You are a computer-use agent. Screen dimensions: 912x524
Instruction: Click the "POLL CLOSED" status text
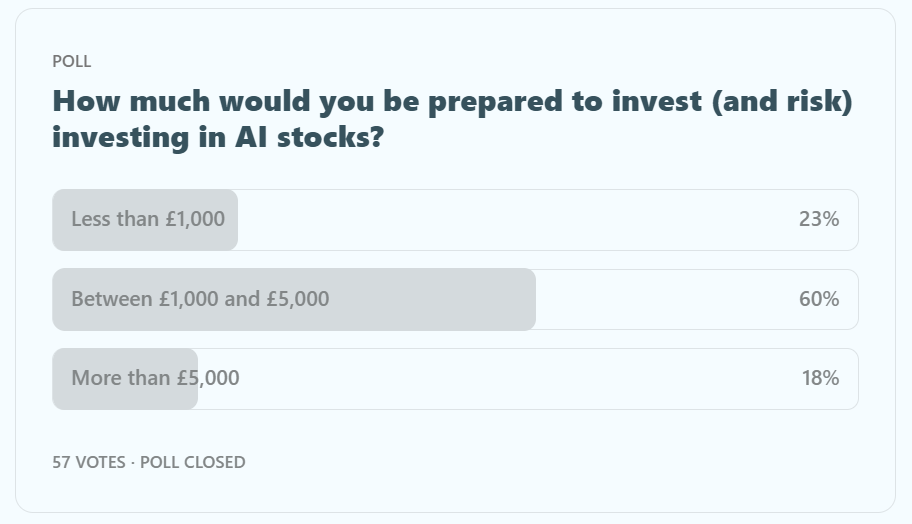(192, 462)
